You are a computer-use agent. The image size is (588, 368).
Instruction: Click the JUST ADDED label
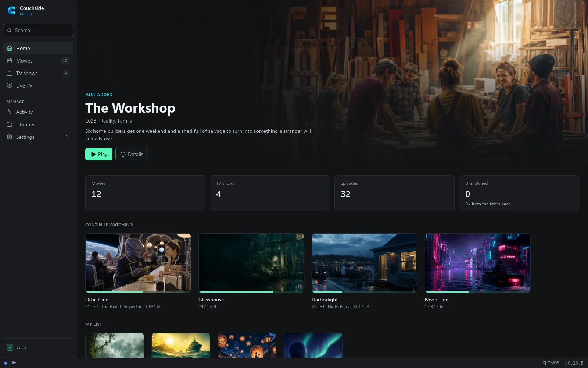click(x=99, y=95)
